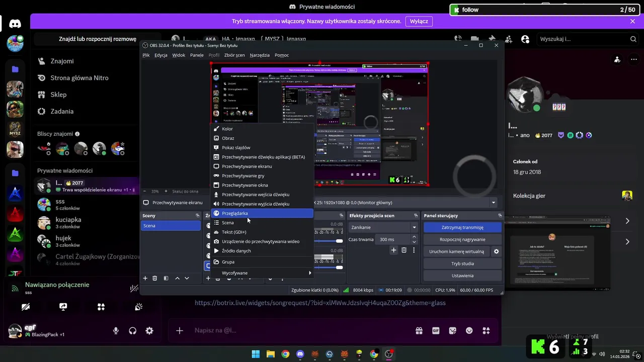Open the Zbiór scen menu
Viewport: 644px width, 362px height.
(x=234, y=55)
